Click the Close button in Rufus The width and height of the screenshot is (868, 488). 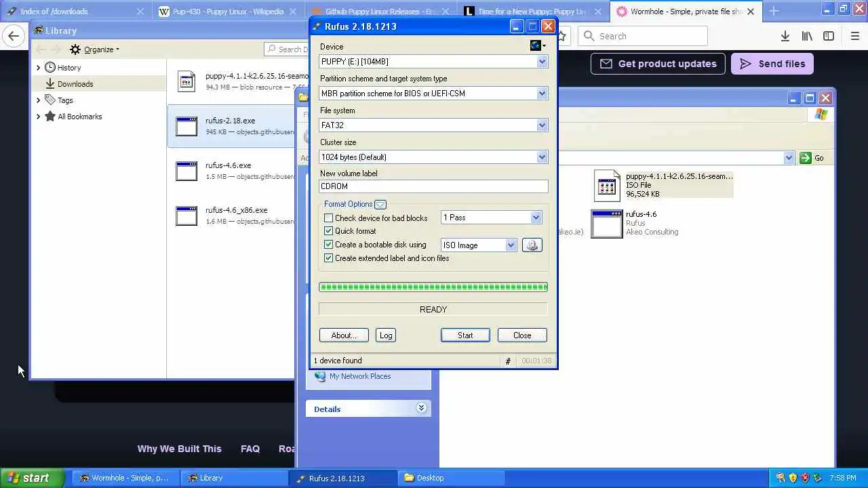pos(522,335)
